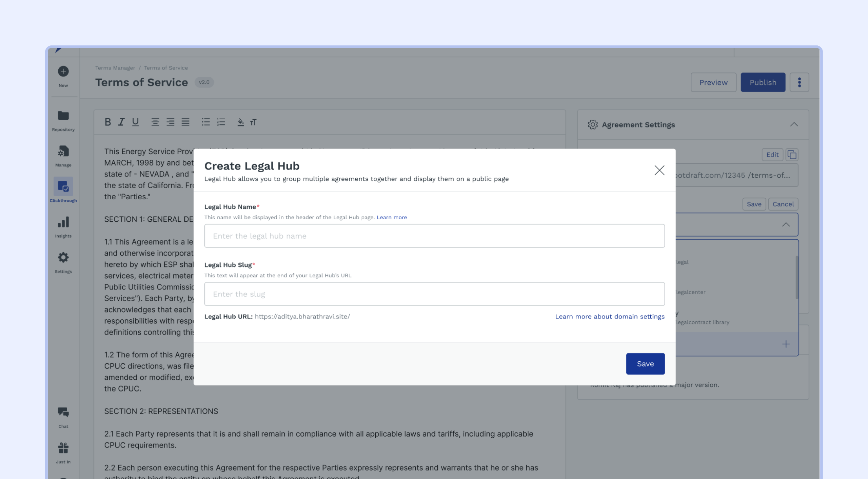Image resolution: width=868 pixels, height=479 pixels.
Task: Toggle underline formatting
Action: click(135, 122)
